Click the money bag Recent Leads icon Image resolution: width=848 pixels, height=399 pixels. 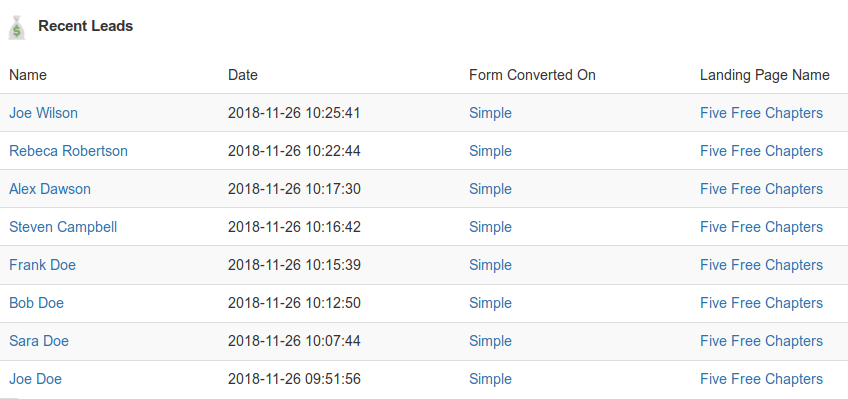[x=16, y=27]
